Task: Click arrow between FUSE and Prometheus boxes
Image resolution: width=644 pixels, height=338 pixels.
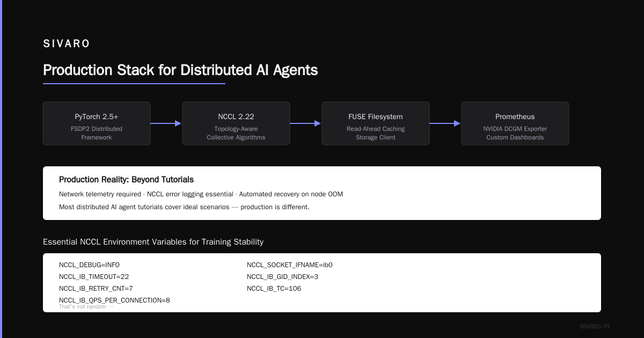Action: (x=445, y=123)
